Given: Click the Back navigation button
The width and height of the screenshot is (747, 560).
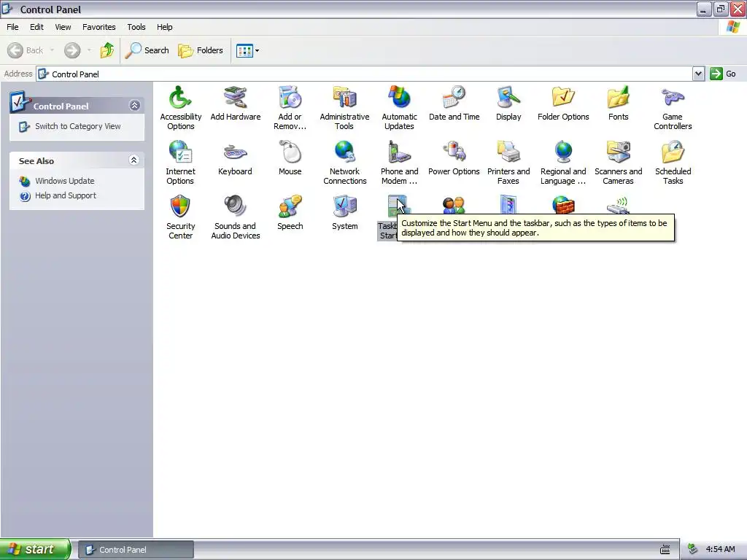Looking at the screenshot, I should (x=26, y=50).
